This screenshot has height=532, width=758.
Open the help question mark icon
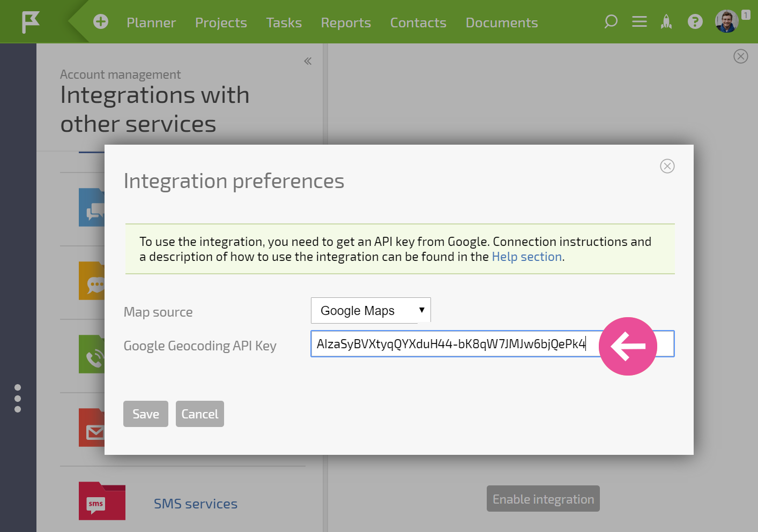[695, 21]
